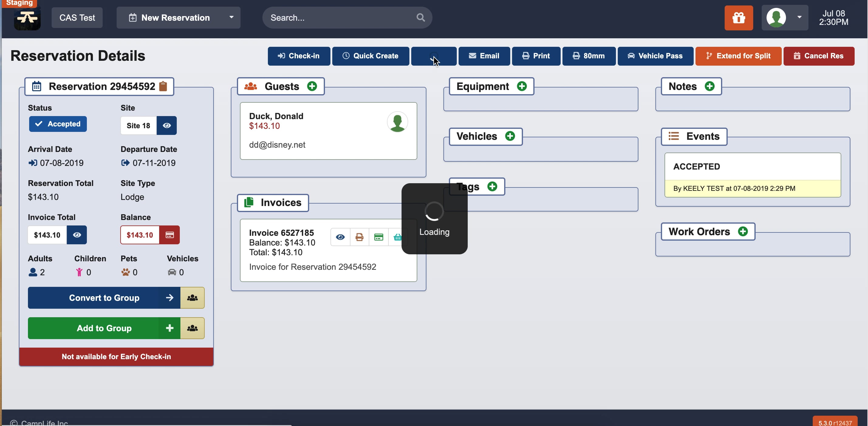Open the Invoices section header
868x426 pixels.
tap(273, 203)
